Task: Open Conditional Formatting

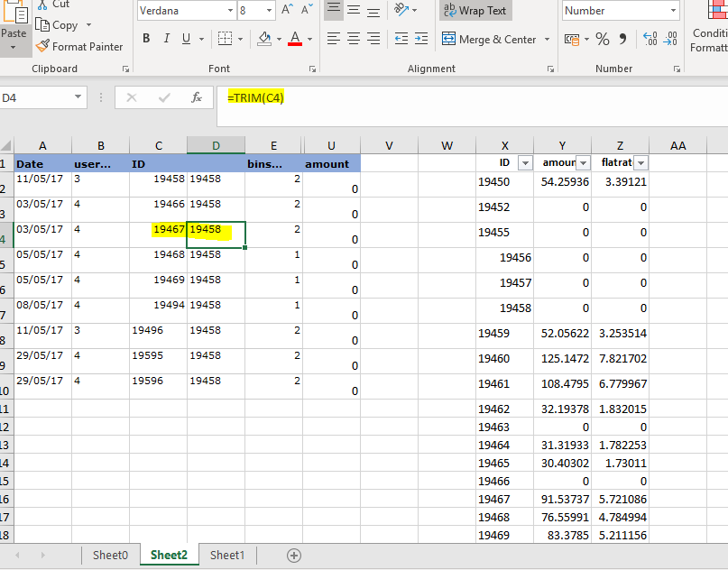Action: pos(709,27)
